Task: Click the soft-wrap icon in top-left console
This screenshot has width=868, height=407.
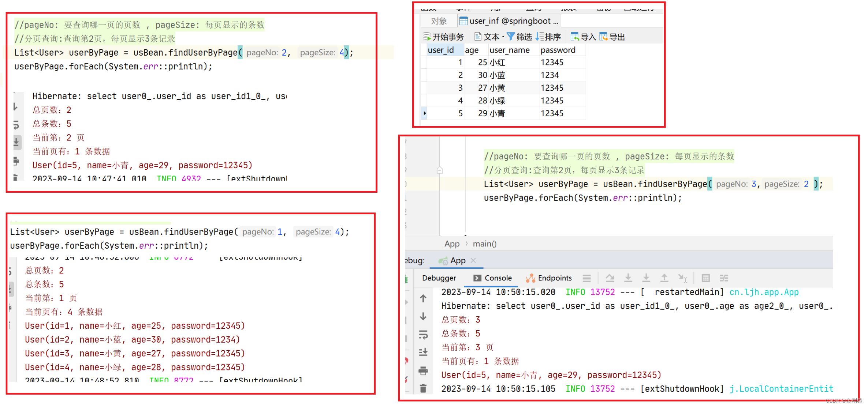Action: [x=16, y=125]
